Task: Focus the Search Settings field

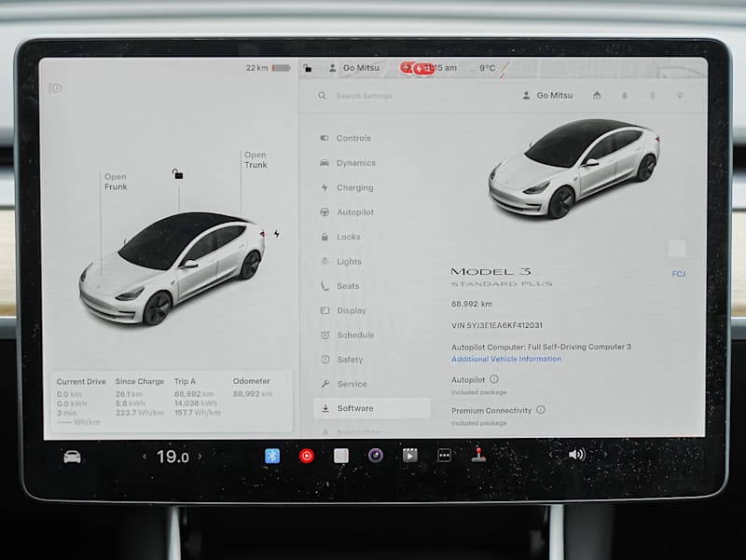Action: click(x=364, y=96)
